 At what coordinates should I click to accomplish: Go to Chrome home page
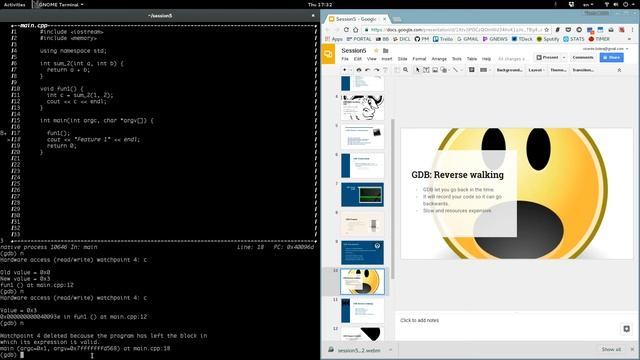click(x=356, y=30)
